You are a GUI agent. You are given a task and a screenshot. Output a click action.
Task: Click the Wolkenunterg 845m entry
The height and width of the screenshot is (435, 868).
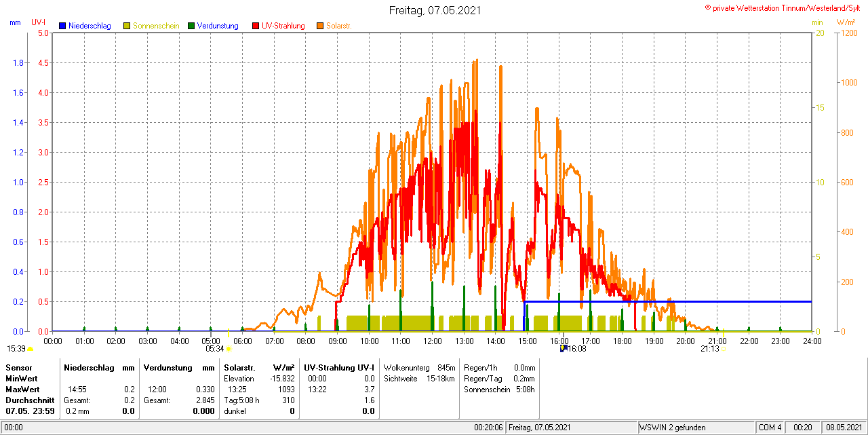(419, 367)
